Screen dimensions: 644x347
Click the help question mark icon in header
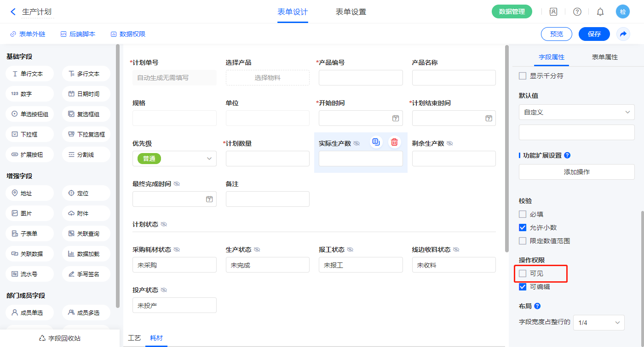click(577, 12)
